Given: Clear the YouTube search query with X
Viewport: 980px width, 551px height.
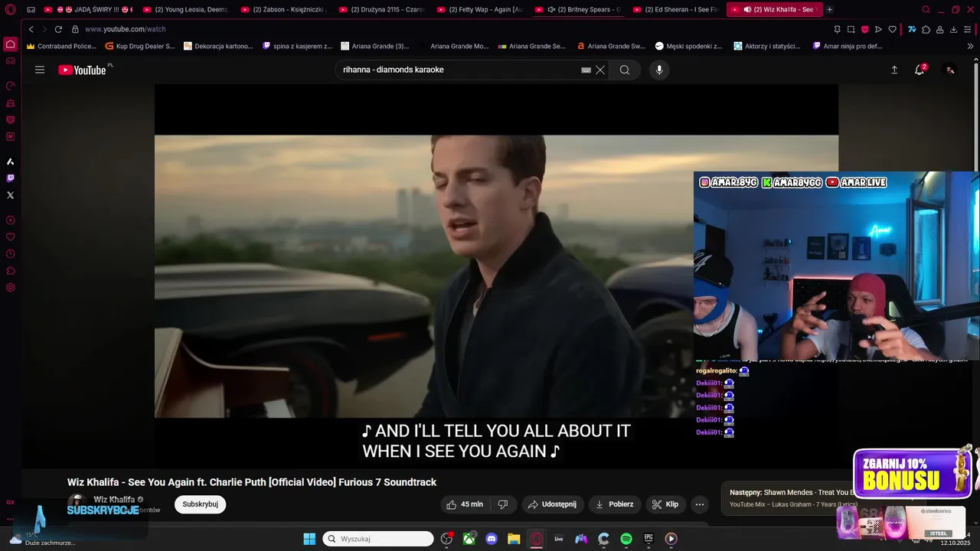Looking at the screenshot, I should point(600,70).
